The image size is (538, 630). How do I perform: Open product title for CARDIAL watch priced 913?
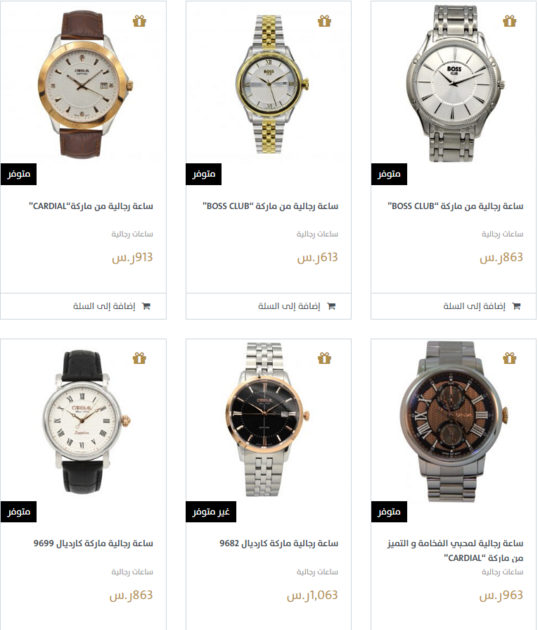pyautogui.click(x=91, y=206)
